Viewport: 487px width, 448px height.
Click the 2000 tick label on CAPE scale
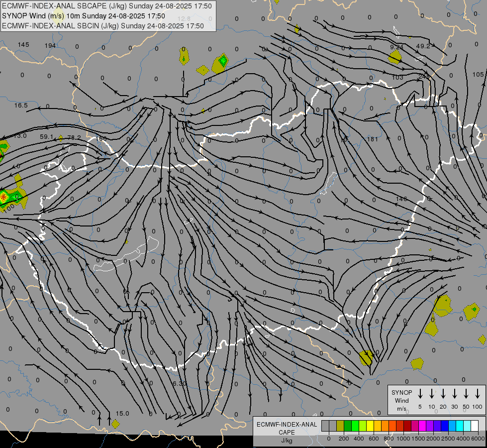pyautogui.click(x=433, y=439)
